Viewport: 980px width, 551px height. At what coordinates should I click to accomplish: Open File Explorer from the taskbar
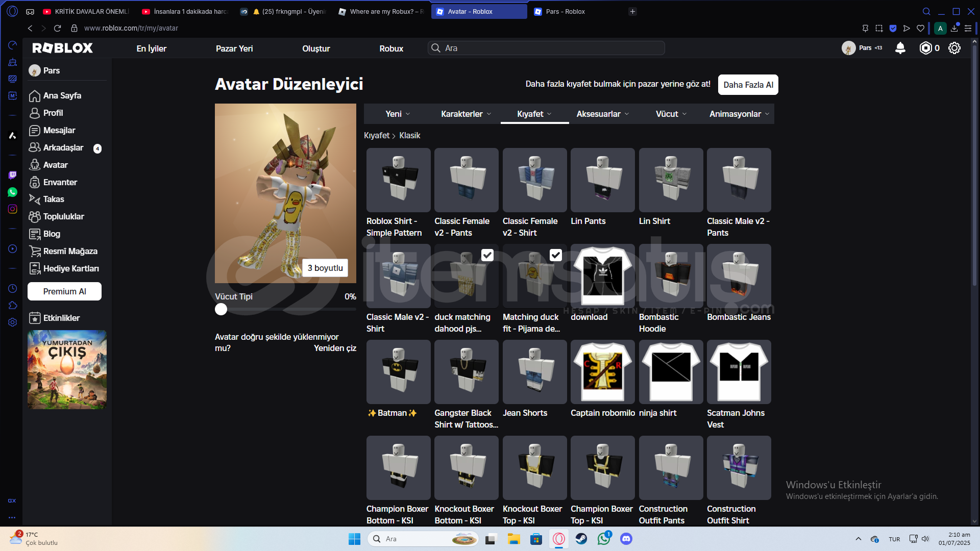513,539
